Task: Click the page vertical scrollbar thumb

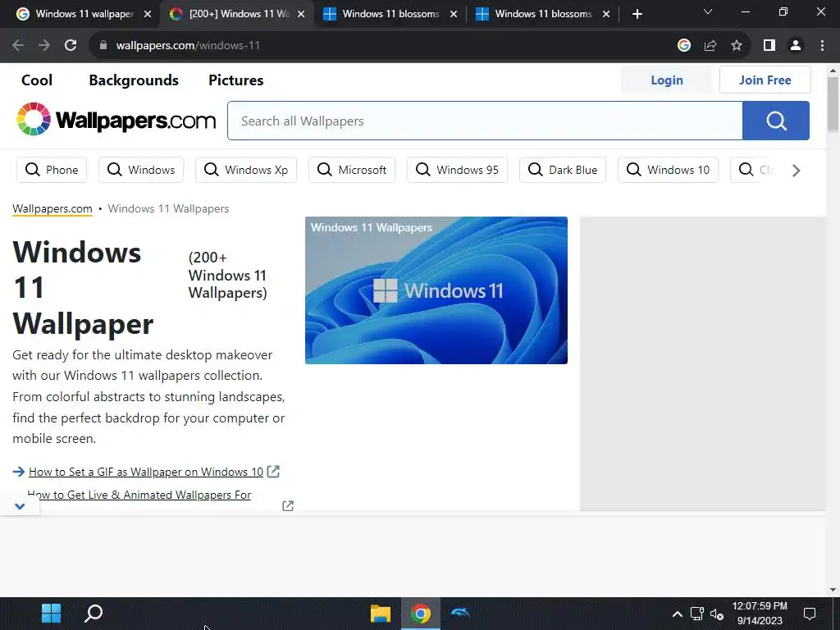Action: pyautogui.click(x=833, y=104)
